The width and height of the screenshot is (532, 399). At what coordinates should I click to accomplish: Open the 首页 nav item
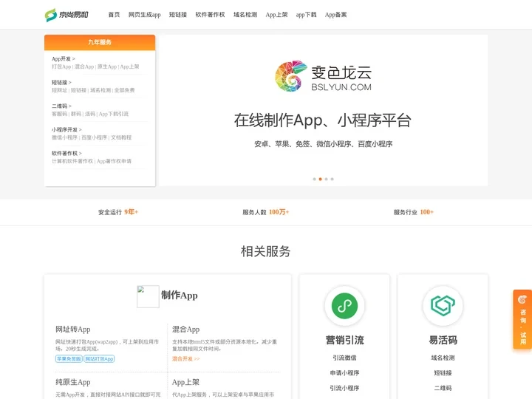tap(114, 15)
